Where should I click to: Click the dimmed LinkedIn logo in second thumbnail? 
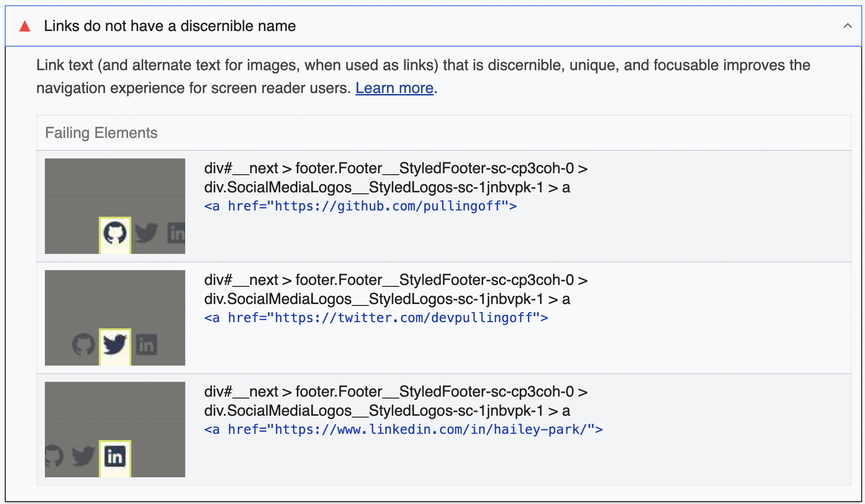pyautogui.click(x=147, y=345)
